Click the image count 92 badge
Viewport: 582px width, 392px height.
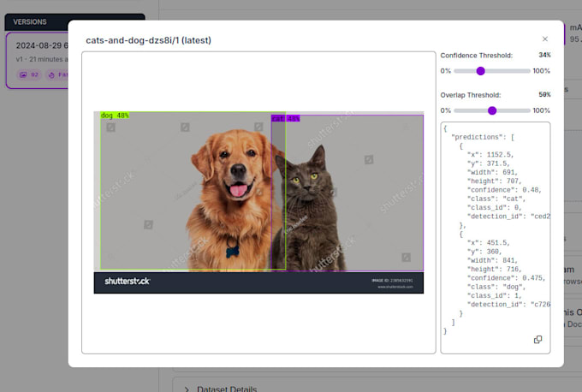pos(29,74)
